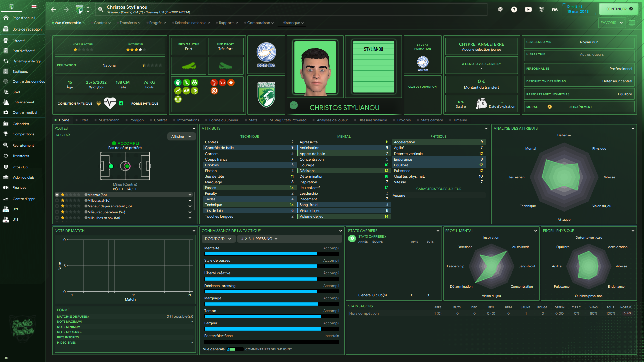
Task: Click the back navigation arrow
Action: pos(53,9)
